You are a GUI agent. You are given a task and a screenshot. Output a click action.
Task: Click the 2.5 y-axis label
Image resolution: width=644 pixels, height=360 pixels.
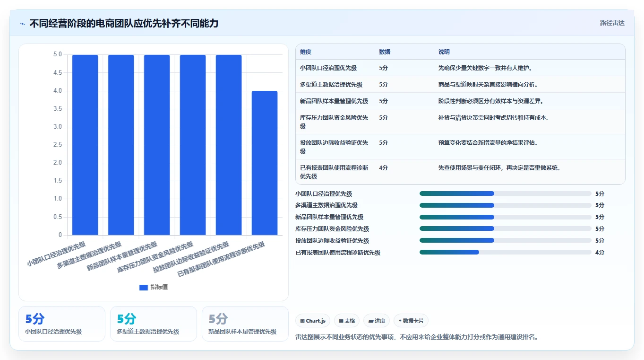tap(57, 145)
